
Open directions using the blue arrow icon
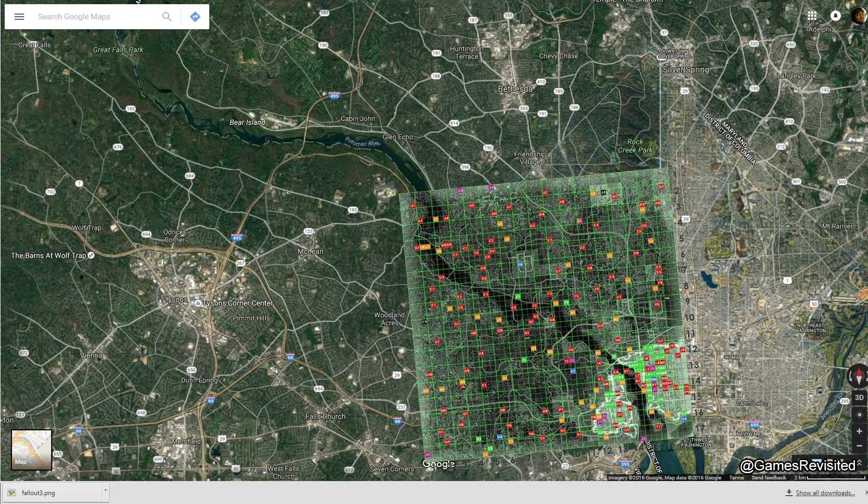click(x=195, y=17)
